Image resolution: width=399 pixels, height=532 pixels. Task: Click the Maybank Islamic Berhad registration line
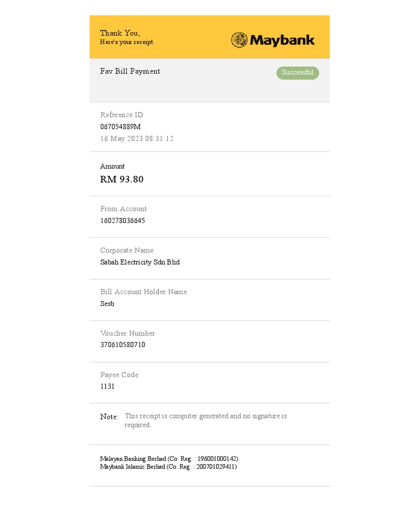tap(168, 467)
